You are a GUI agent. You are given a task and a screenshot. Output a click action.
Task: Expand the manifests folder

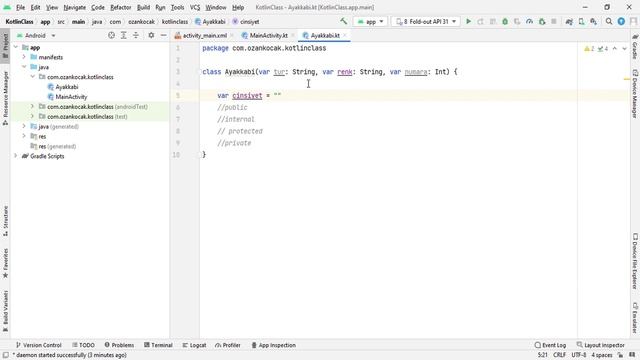coord(24,57)
